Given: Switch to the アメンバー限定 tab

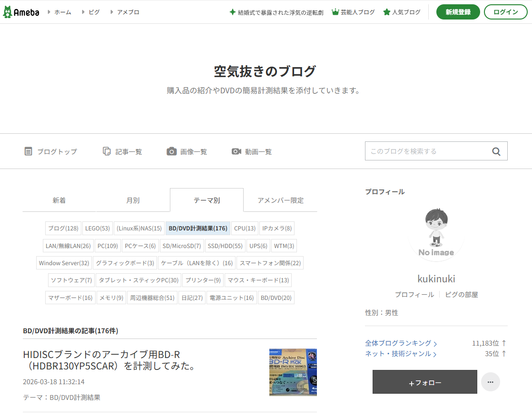Looking at the screenshot, I should coord(280,200).
